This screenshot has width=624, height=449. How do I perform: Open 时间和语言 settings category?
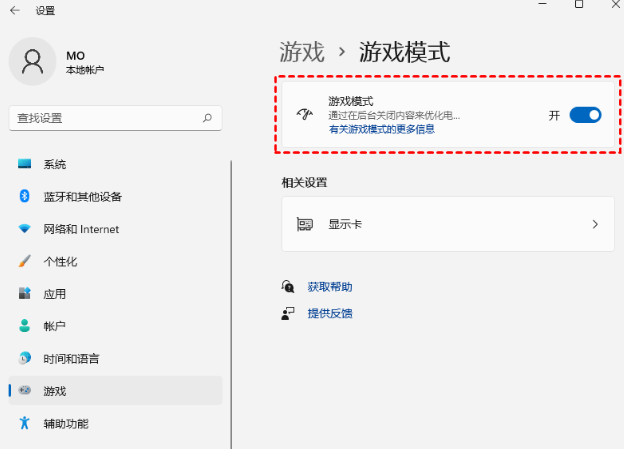pos(115,358)
